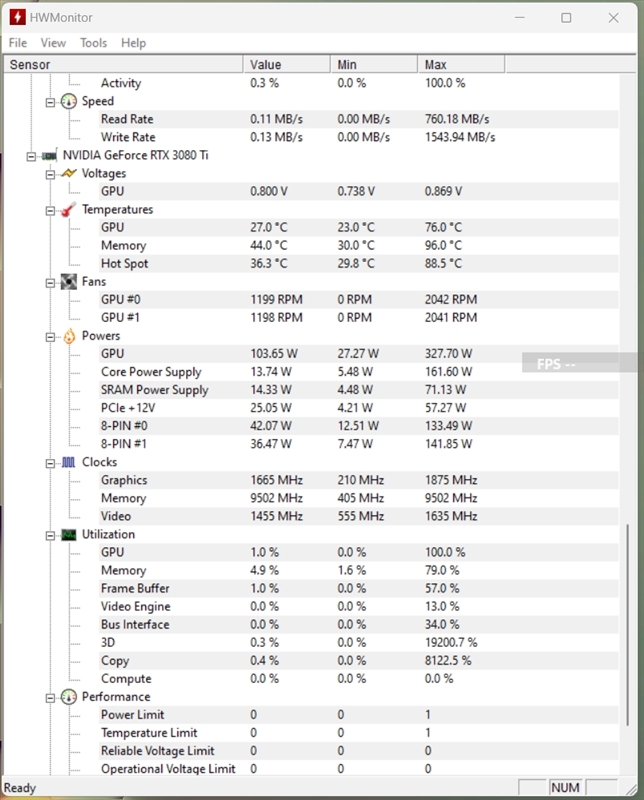Click the Max column header
This screenshot has height=800, width=644.
pos(460,65)
